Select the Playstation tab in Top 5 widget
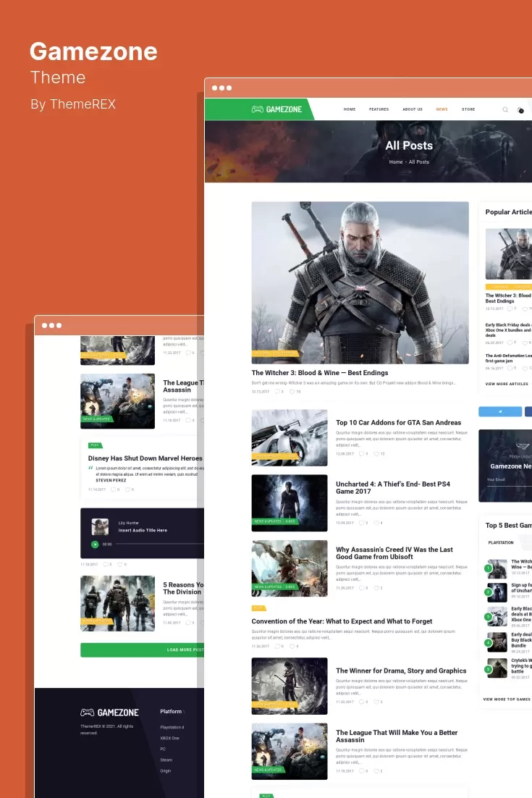 (x=501, y=542)
